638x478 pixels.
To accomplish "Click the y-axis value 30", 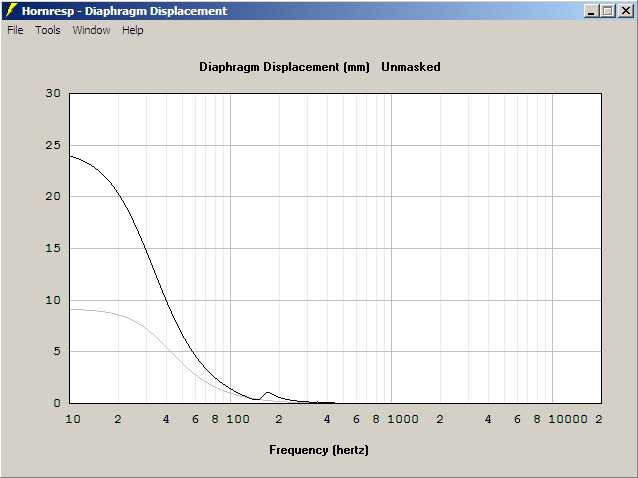I will tap(53, 93).
